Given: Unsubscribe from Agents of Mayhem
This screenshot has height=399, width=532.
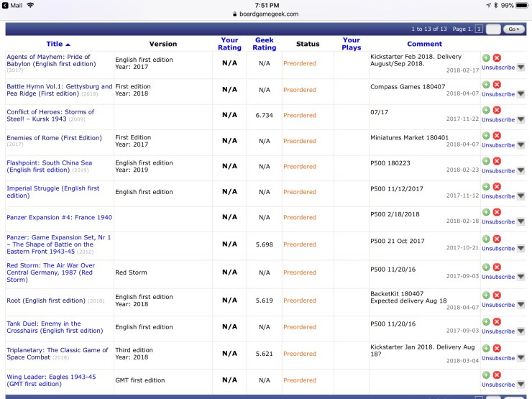Looking at the screenshot, I should click(x=498, y=68).
